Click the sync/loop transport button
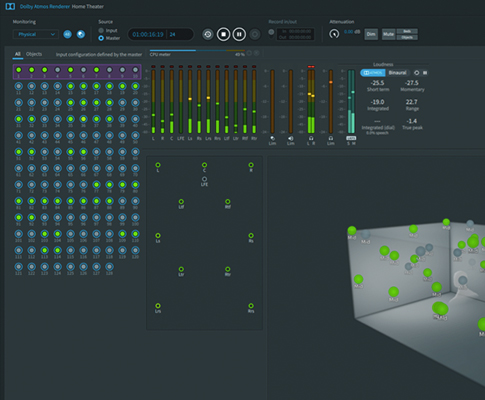Image resolution: width=485 pixels, height=400 pixels. 208,34
